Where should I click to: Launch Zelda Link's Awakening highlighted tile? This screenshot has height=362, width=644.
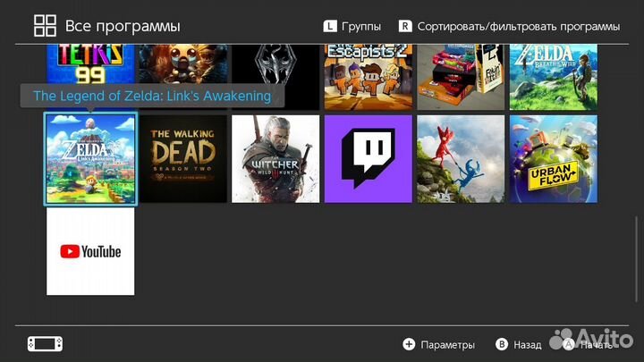click(90, 159)
